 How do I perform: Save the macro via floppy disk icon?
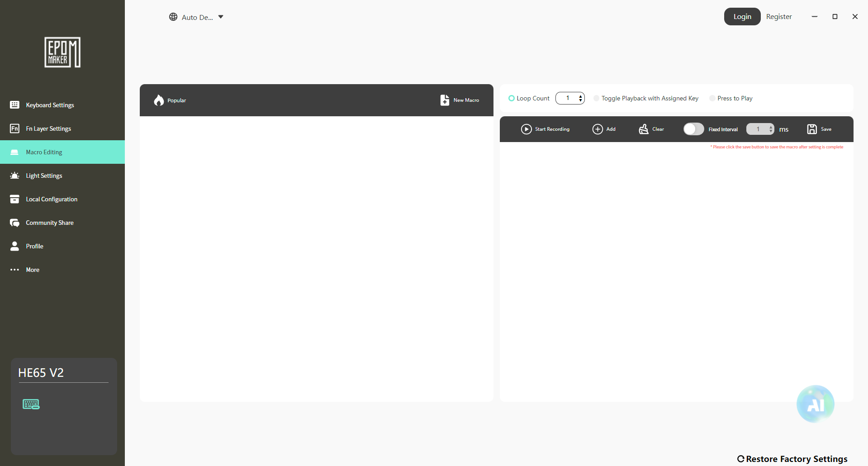812,129
